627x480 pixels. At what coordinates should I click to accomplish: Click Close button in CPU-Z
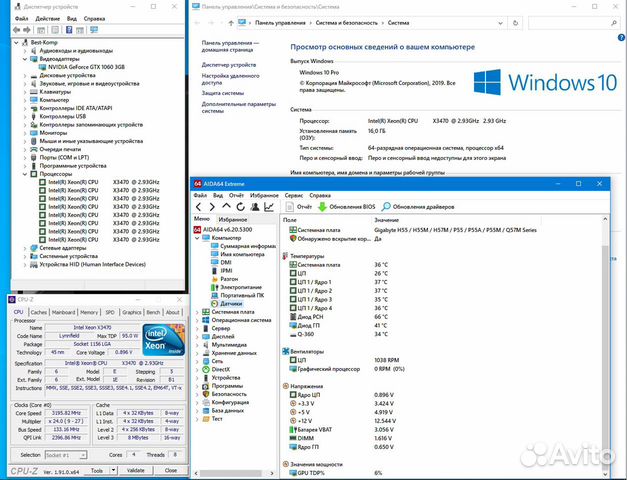171,470
